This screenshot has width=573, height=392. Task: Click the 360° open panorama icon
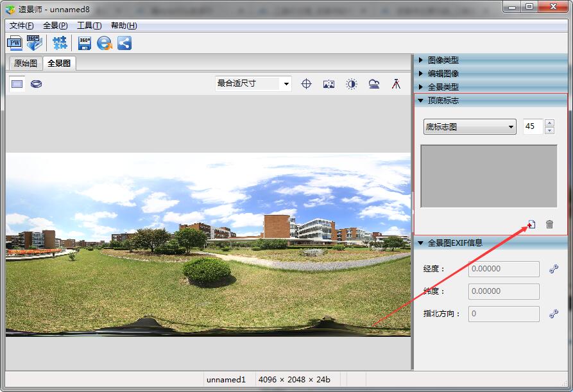tap(34, 43)
